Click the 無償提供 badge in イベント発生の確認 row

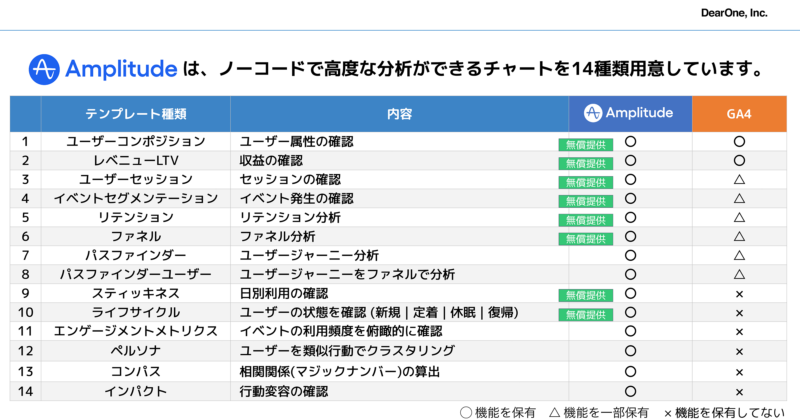[x=586, y=202]
